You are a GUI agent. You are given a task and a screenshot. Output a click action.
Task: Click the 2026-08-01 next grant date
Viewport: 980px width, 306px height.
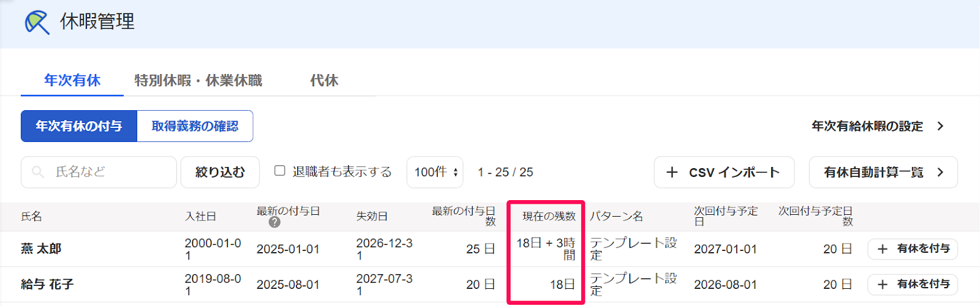point(725,285)
